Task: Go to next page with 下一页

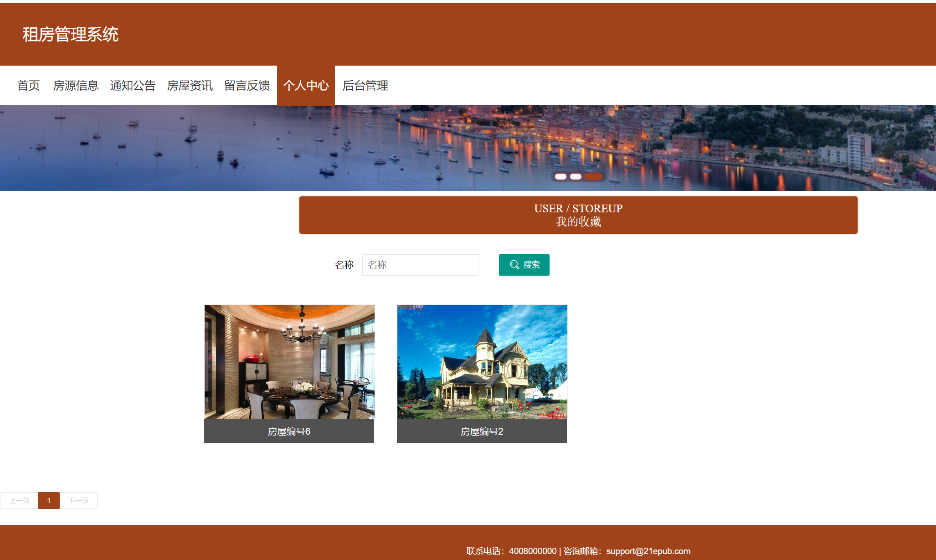Action: [78, 500]
